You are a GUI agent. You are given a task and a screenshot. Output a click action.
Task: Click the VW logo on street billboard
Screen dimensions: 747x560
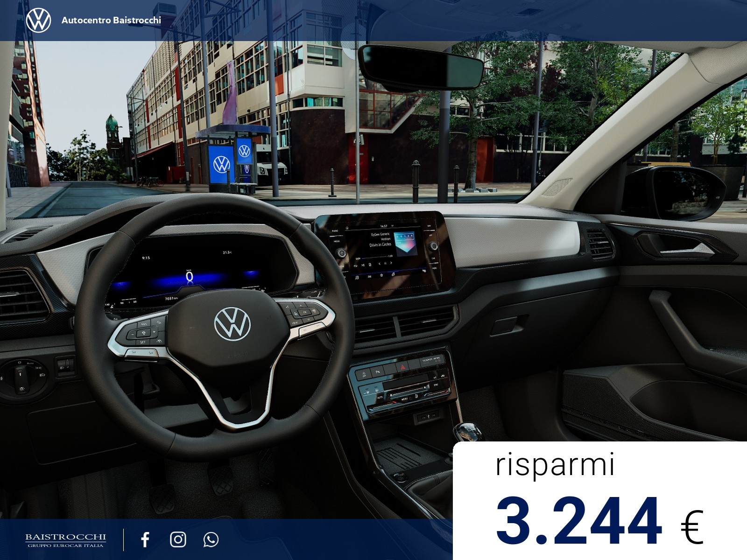[x=221, y=164]
